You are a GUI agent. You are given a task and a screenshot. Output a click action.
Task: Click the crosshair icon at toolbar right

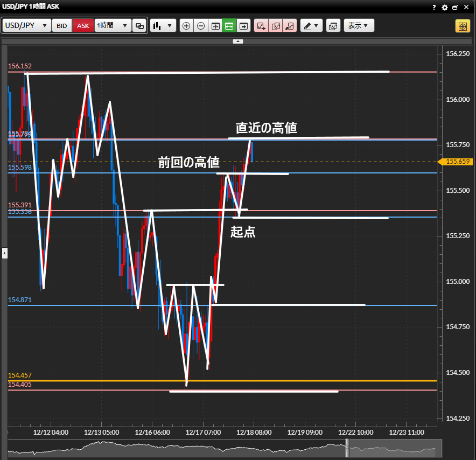click(463, 26)
